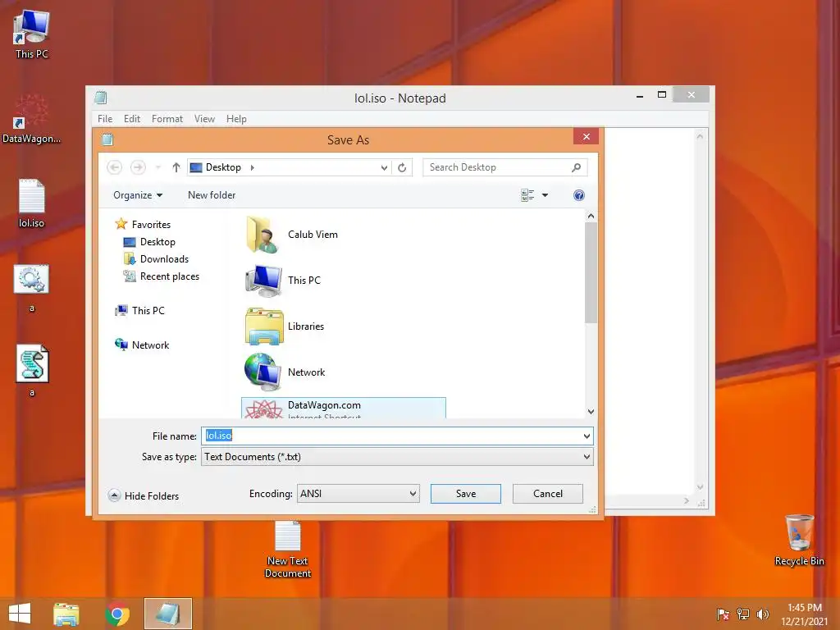Minimize the Notepad window
This screenshot has width=840, height=630.
pos(640,96)
